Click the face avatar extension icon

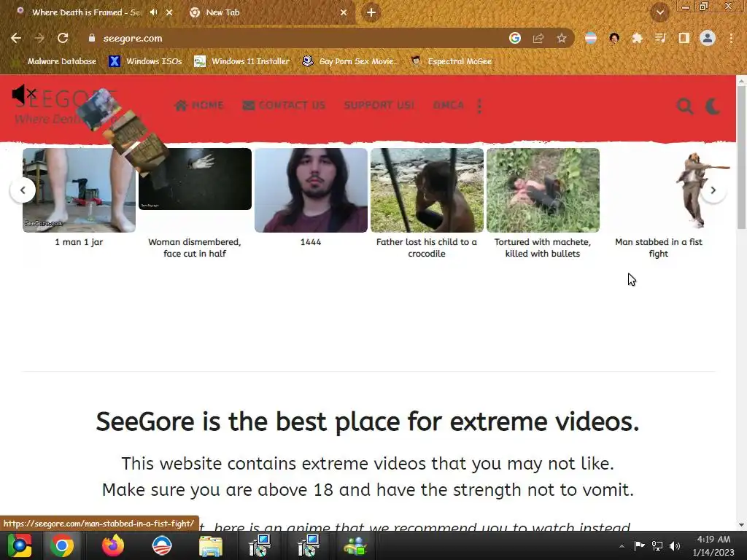614,38
